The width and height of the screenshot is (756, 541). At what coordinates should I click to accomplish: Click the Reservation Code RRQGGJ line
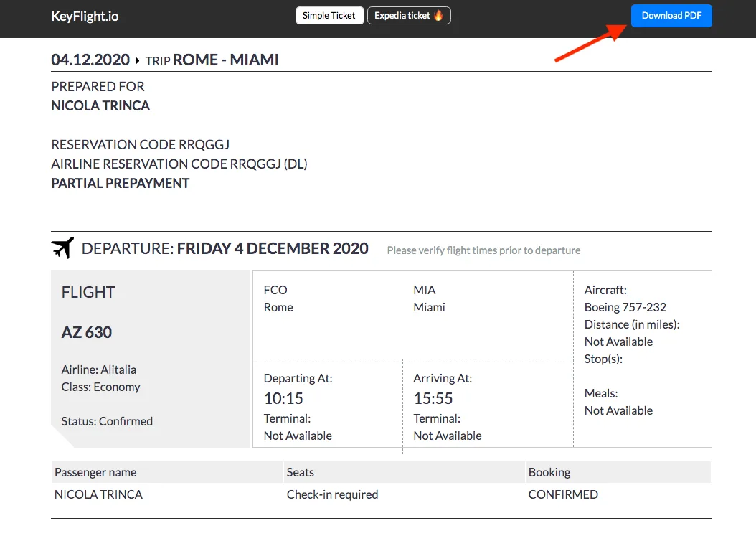coord(140,144)
